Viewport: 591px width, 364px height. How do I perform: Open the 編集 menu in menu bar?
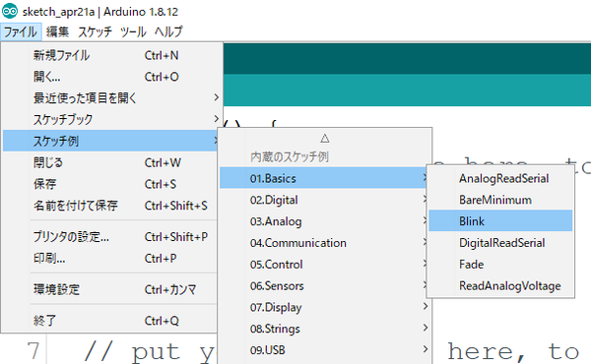click(x=57, y=31)
